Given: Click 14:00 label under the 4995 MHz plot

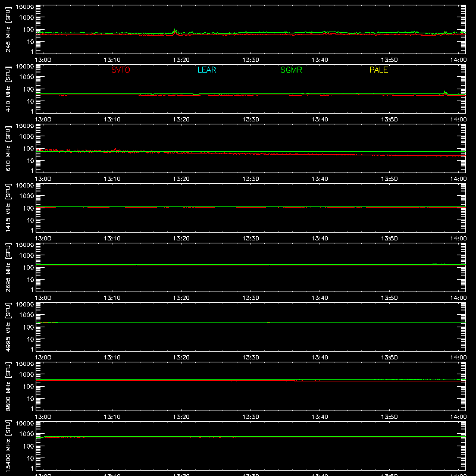Looking at the screenshot, I should pyautogui.click(x=458, y=358).
